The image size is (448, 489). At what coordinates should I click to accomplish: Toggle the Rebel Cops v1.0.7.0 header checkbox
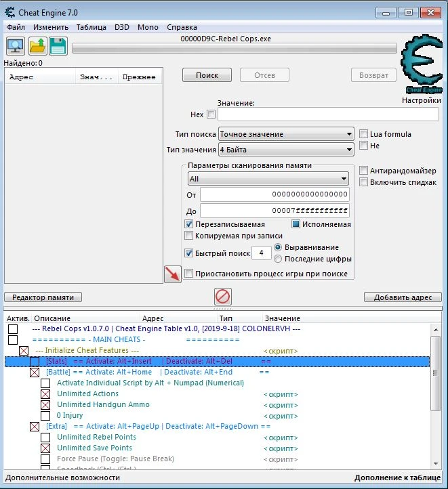pyautogui.click(x=13, y=328)
